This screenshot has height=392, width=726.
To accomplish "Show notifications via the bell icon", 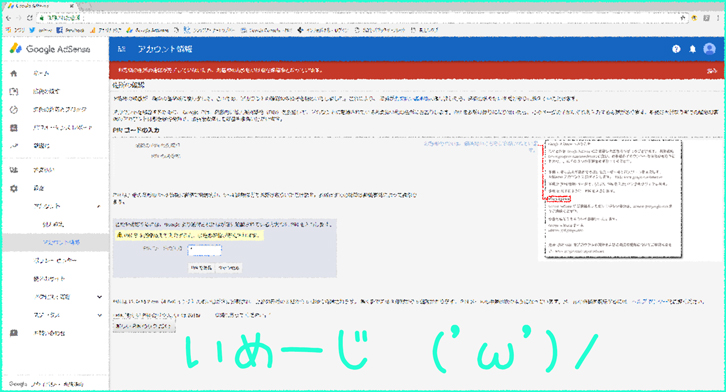I will pyautogui.click(x=693, y=49).
